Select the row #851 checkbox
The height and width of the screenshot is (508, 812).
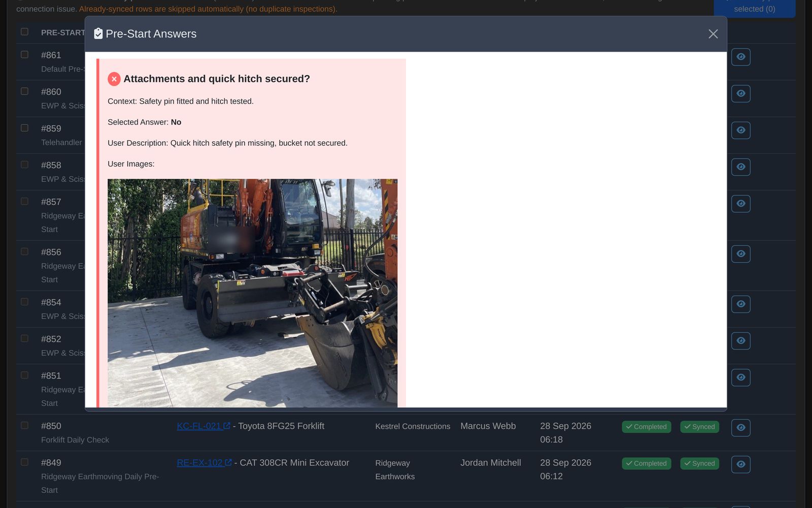coord(24,375)
